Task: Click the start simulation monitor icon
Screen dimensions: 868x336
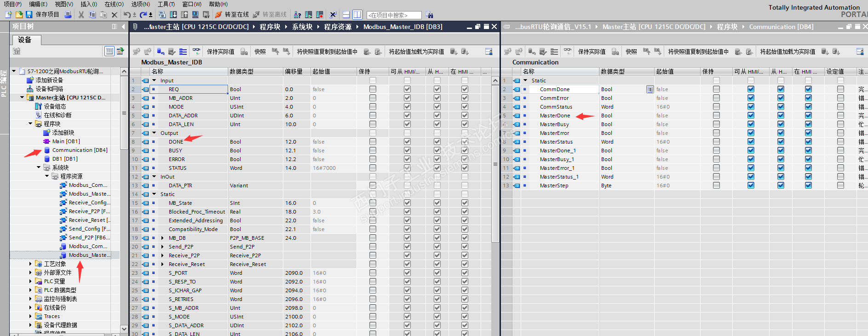Action: point(195,15)
